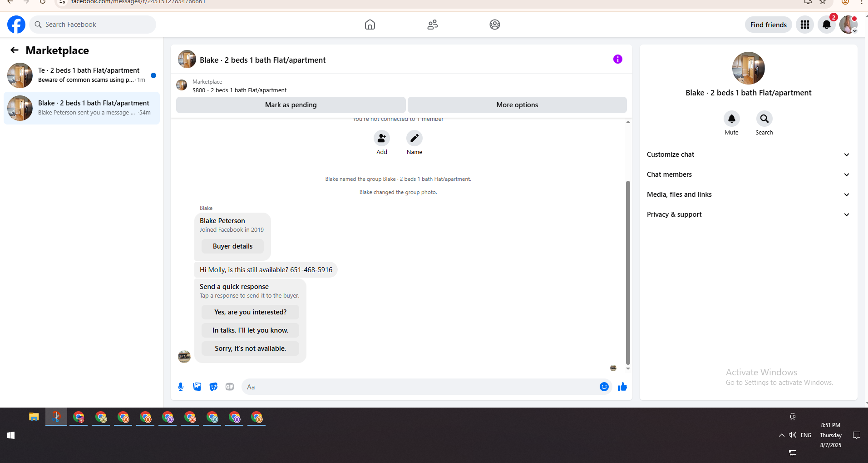868x463 pixels.
Task: Click the More options button
Action: 517,105
